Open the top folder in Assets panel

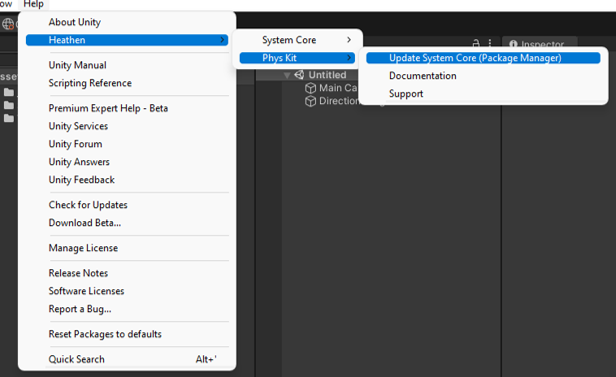(9, 92)
